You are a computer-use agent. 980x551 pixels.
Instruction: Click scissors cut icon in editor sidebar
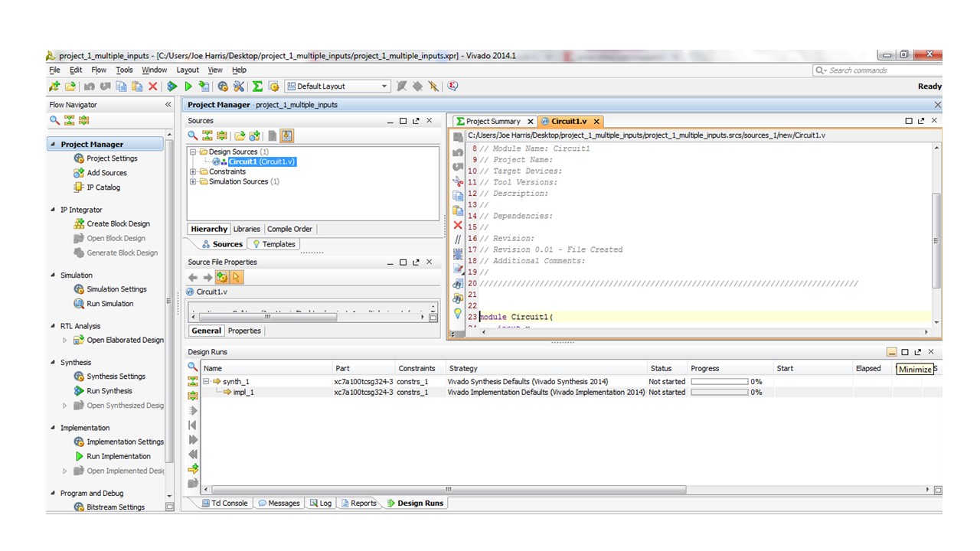click(x=458, y=181)
